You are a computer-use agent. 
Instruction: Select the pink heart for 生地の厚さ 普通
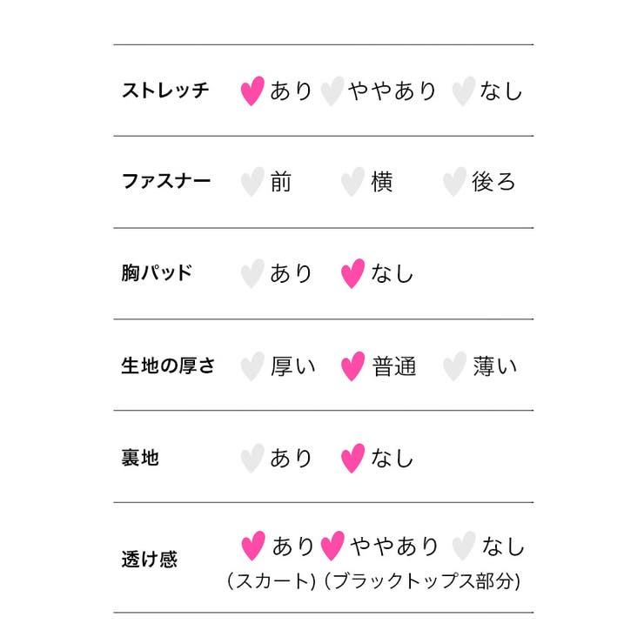[x=352, y=366]
